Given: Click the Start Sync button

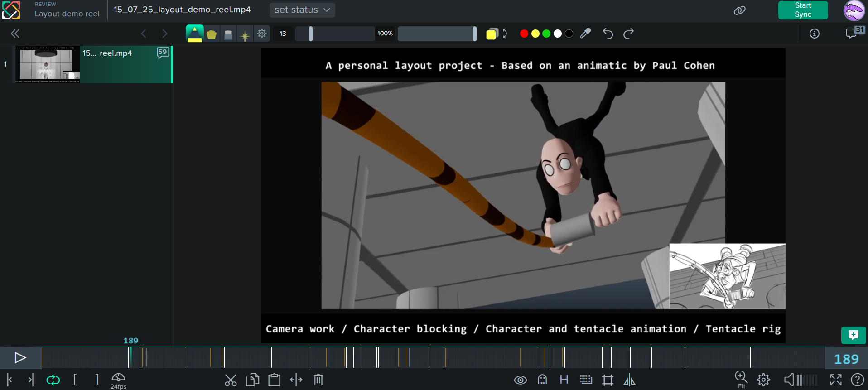Looking at the screenshot, I should click(x=803, y=10).
